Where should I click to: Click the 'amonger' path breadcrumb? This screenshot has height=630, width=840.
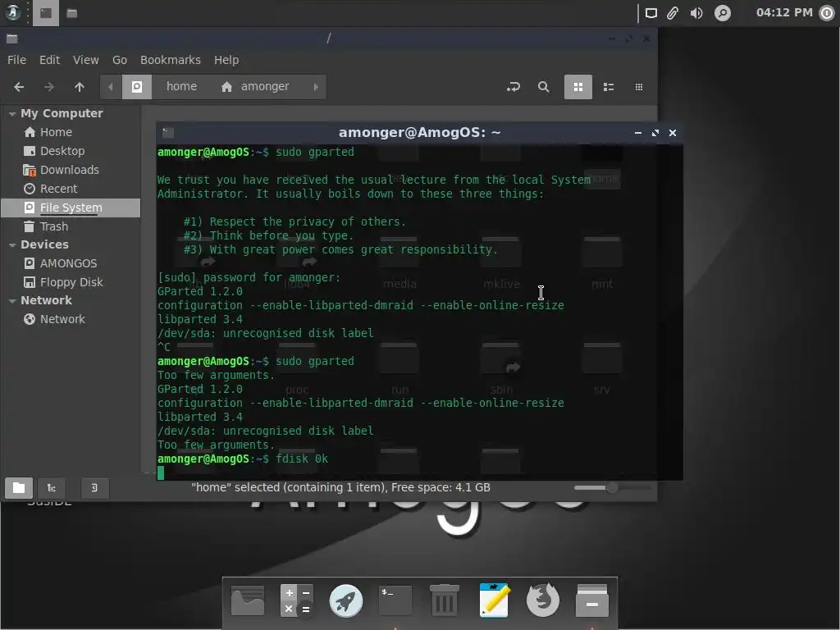(x=256, y=87)
